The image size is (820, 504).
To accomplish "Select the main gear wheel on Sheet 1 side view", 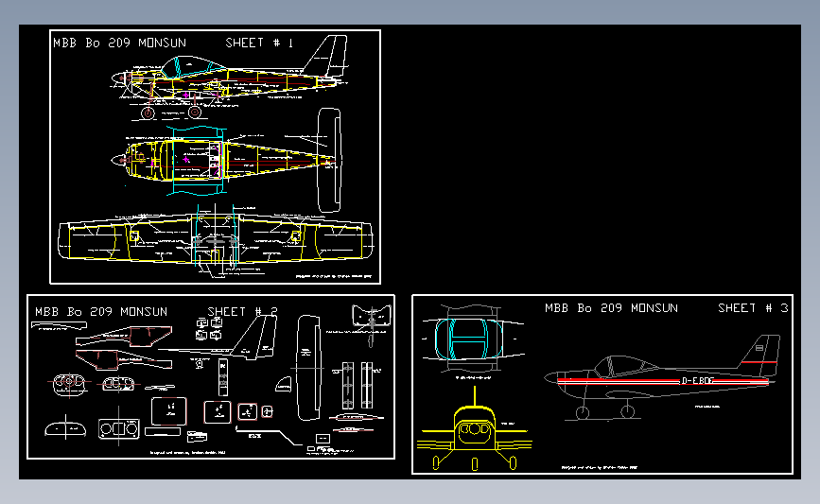I will click(x=195, y=112).
